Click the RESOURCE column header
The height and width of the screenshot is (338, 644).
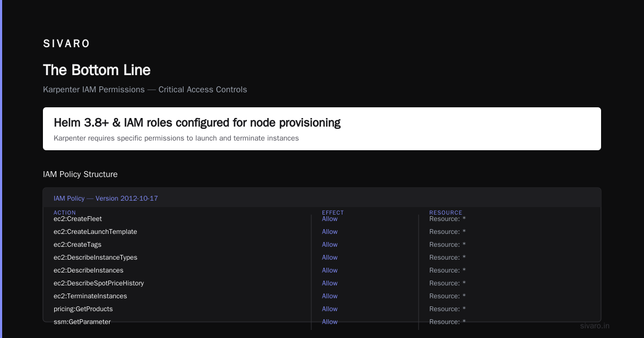click(445, 212)
